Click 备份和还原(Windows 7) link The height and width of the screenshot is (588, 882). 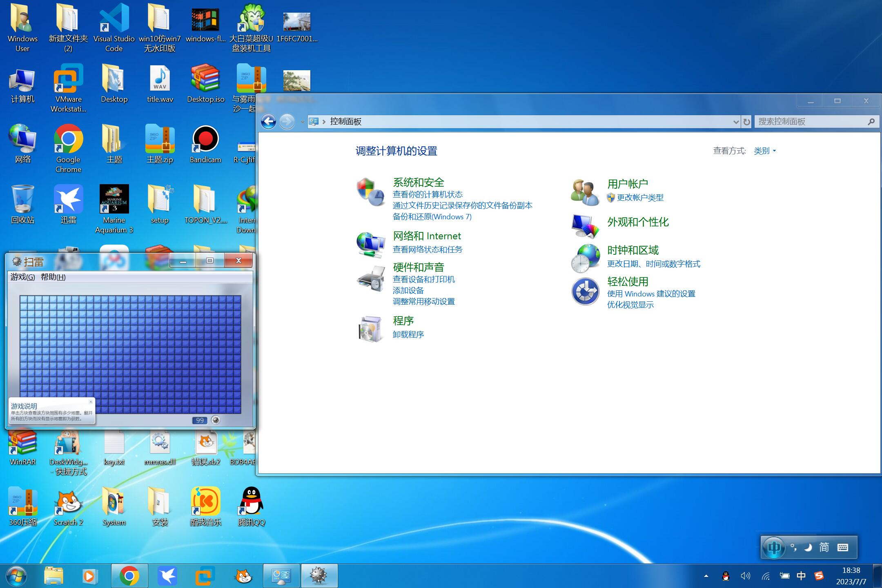[432, 216]
